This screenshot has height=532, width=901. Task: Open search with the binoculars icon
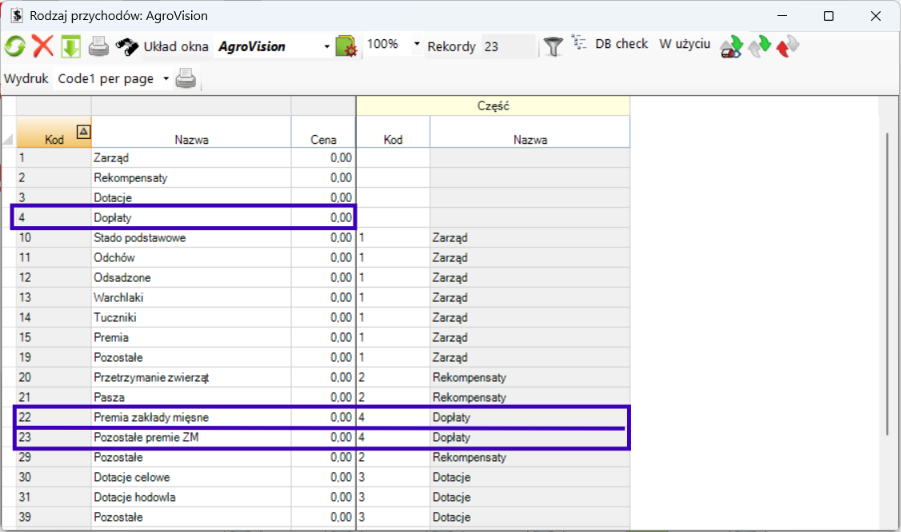tap(127, 47)
